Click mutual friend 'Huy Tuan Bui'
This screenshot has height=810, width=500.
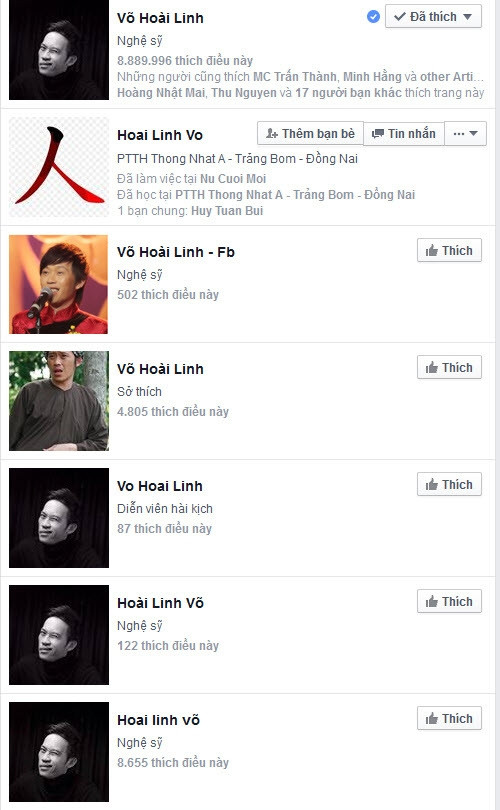(227, 211)
